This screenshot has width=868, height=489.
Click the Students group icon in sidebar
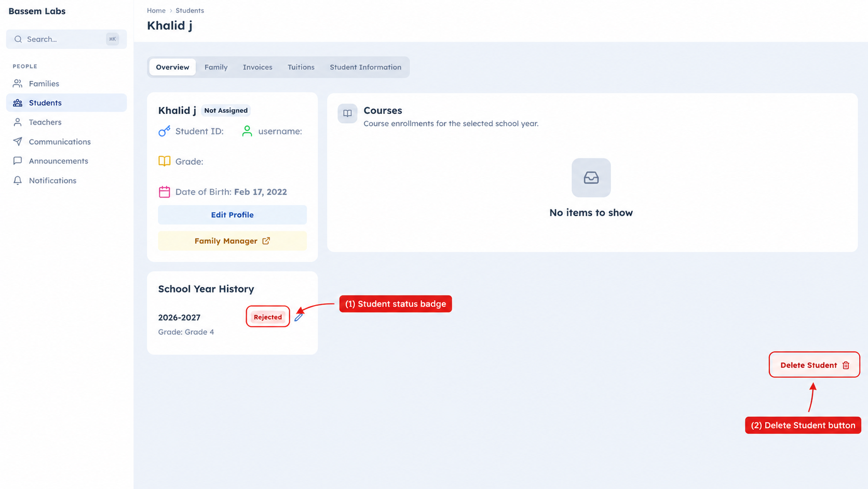click(18, 103)
